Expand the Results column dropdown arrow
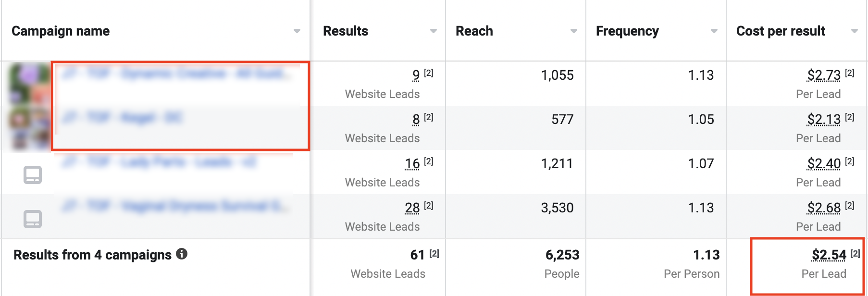 coord(434,31)
